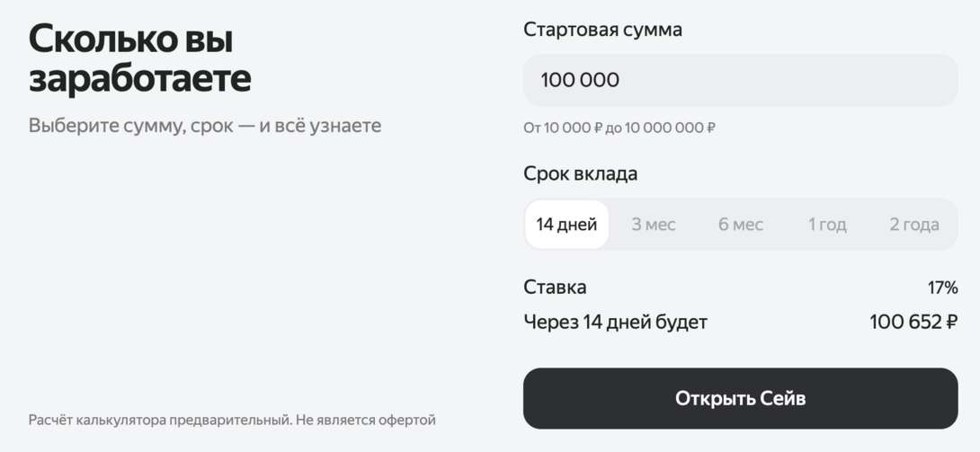The width and height of the screenshot is (980, 452).
Task: Pick the 2 года deposit term
Action: click(913, 225)
